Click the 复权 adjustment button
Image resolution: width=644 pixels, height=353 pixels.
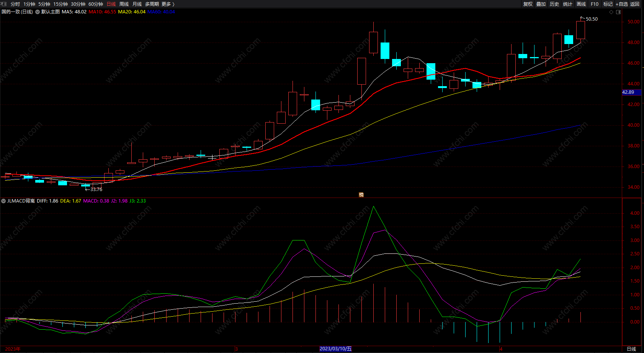click(x=528, y=4)
